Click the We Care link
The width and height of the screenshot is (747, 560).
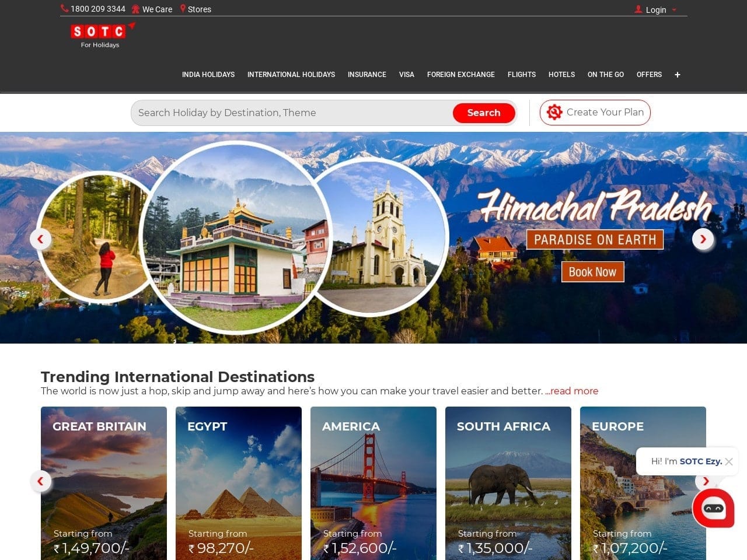(157, 9)
